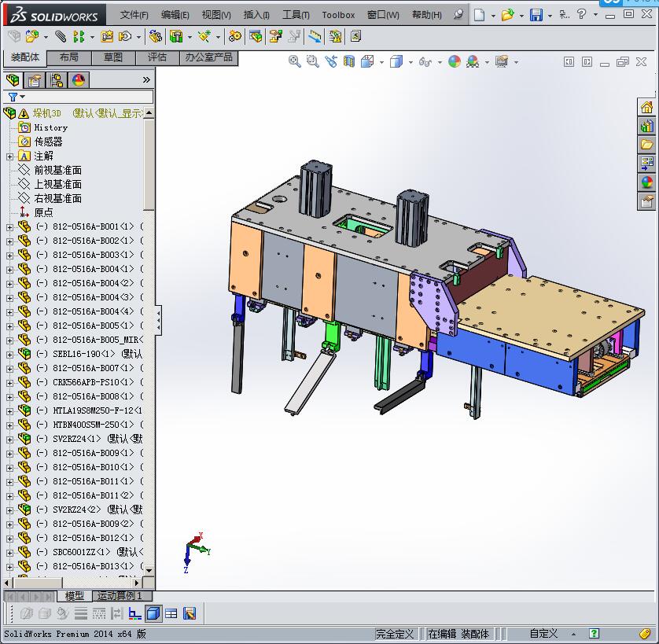Expand the CRK566APB-PS10<1> tree node
This screenshot has width=659, height=644.
click(x=9, y=383)
